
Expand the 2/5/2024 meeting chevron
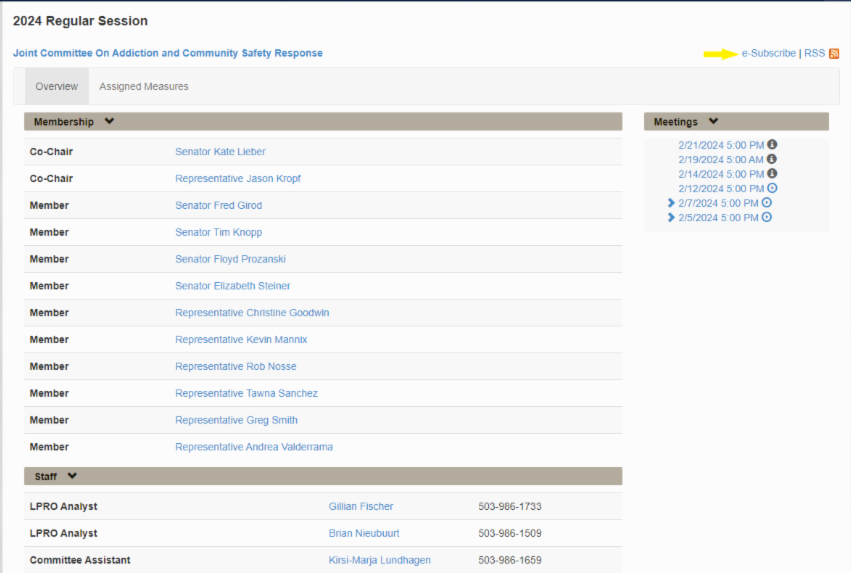pyautogui.click(x=671, y=217)
